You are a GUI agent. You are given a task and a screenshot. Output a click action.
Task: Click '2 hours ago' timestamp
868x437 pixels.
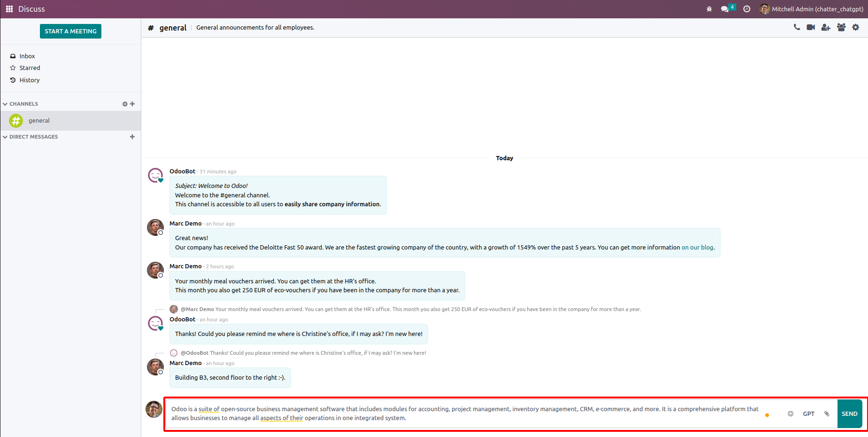[x=220, y=267]
